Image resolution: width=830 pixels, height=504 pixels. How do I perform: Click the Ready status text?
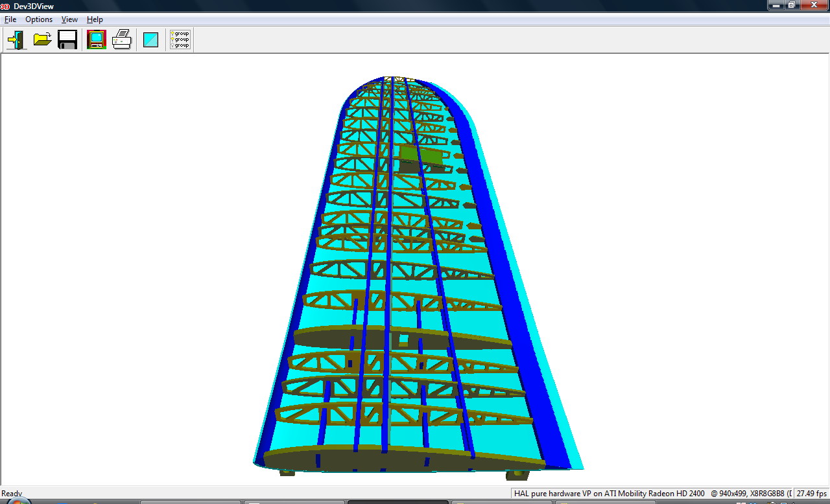(x=12, y=494)
